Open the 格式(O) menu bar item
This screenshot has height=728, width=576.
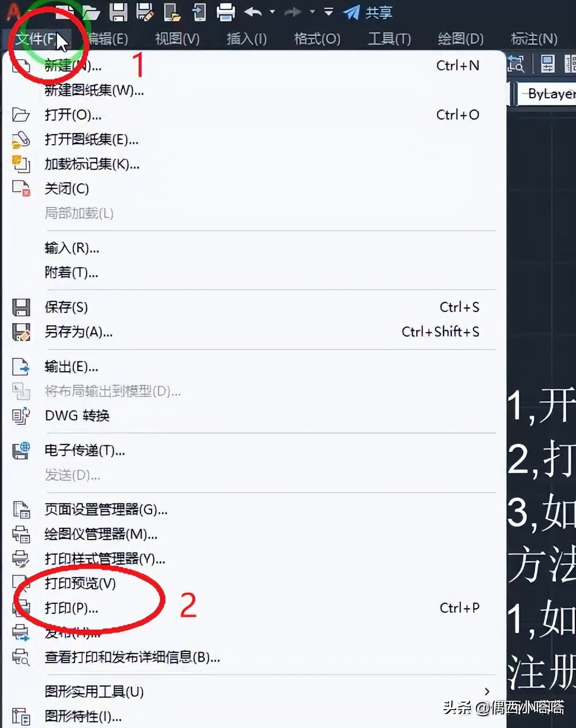click(x=317, y=39)
